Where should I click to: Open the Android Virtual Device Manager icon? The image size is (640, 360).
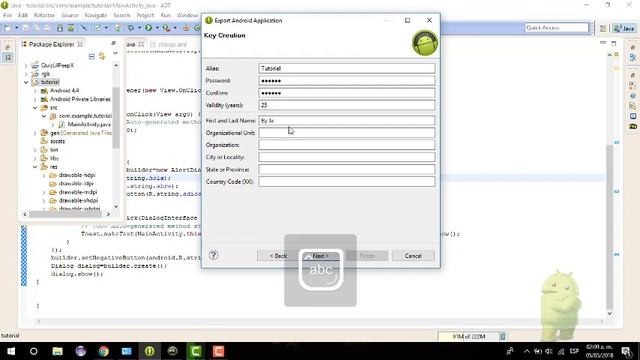coord(71,28)
